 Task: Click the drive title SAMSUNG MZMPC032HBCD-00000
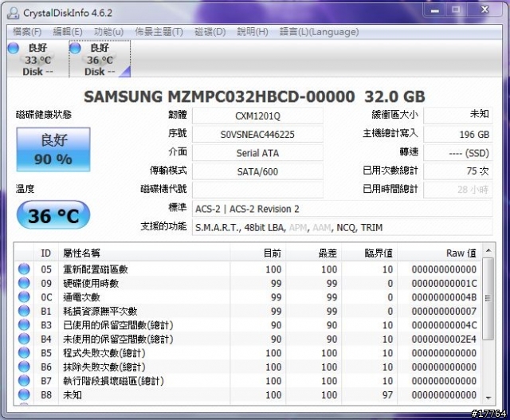[220, 96]
